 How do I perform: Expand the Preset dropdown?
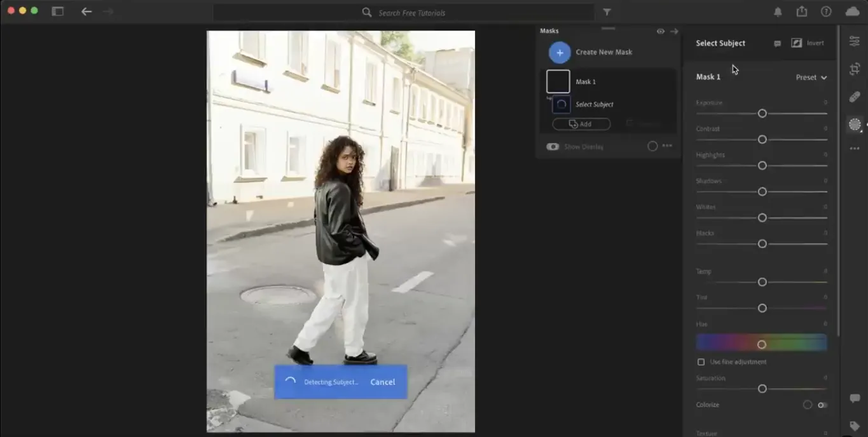(811, 77)
